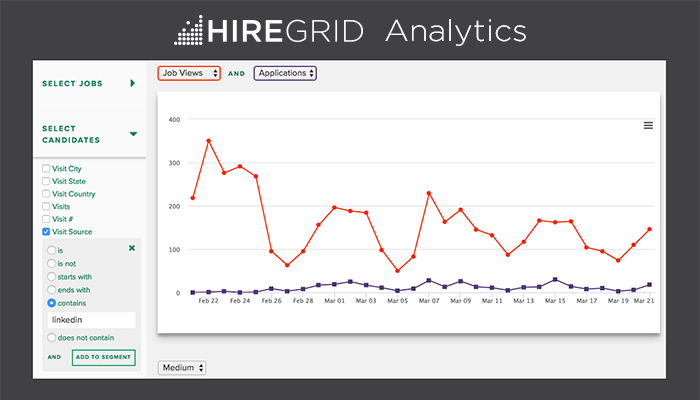The height and width of the screenshot is (400, 700).
Task: Click the HireGrid logo icon
Action: 188,30
